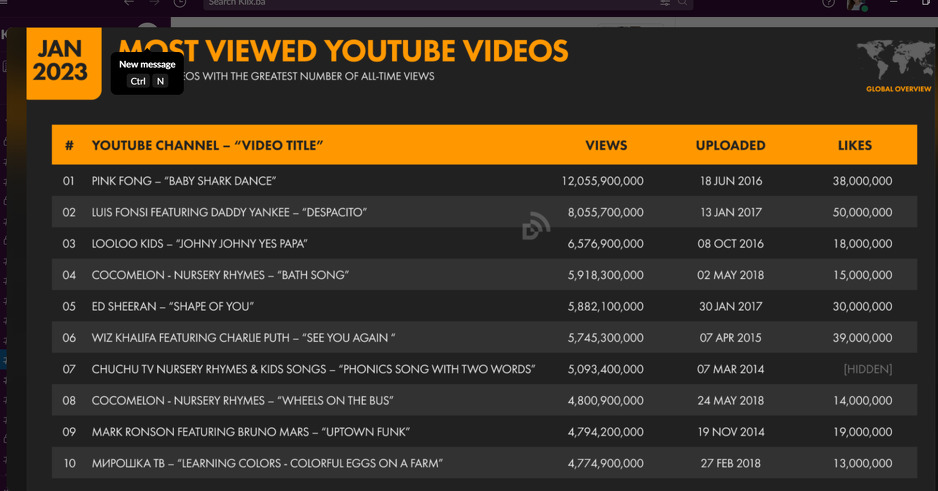This screenshot has width=938, height=491.
Task: Open history via the clock icon
Action: click(x=179, y=3)
